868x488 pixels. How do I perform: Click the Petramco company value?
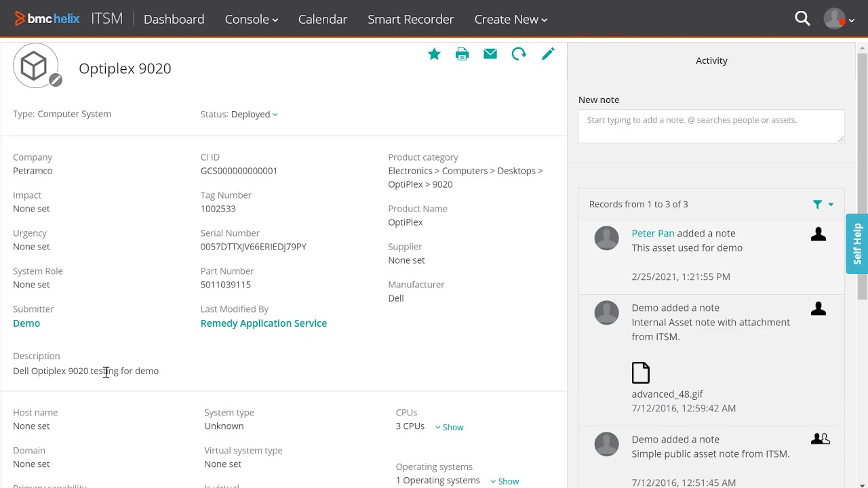tap(33, 171)
